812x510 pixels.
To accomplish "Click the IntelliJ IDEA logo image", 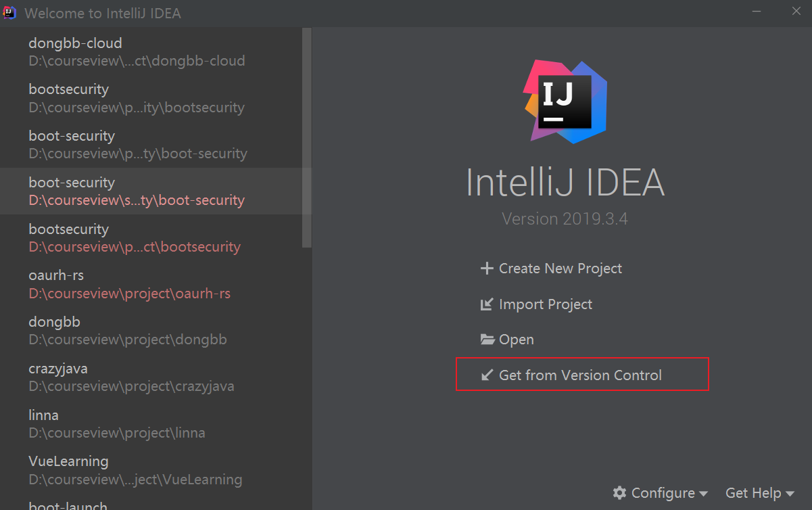I will point(565,101).
